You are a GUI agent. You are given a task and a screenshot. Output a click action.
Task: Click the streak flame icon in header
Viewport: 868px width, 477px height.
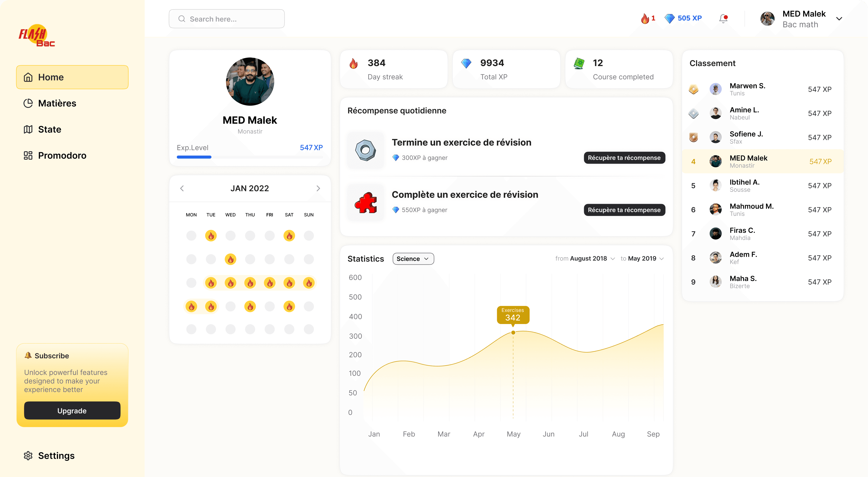tap(645, 19)
